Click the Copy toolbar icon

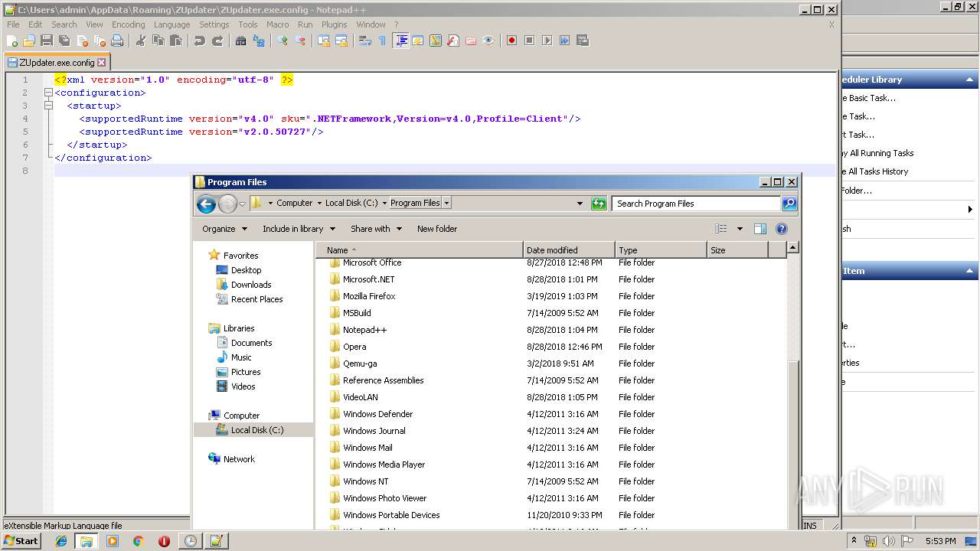(x=158, y=41)
